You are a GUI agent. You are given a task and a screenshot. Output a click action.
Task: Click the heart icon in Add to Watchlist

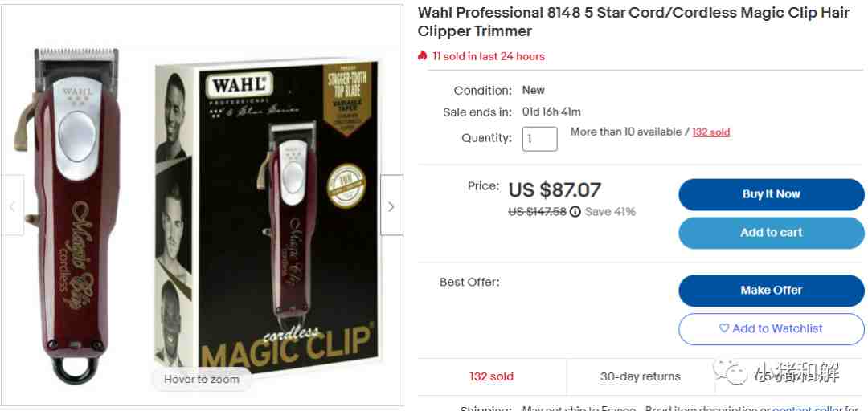724,328
